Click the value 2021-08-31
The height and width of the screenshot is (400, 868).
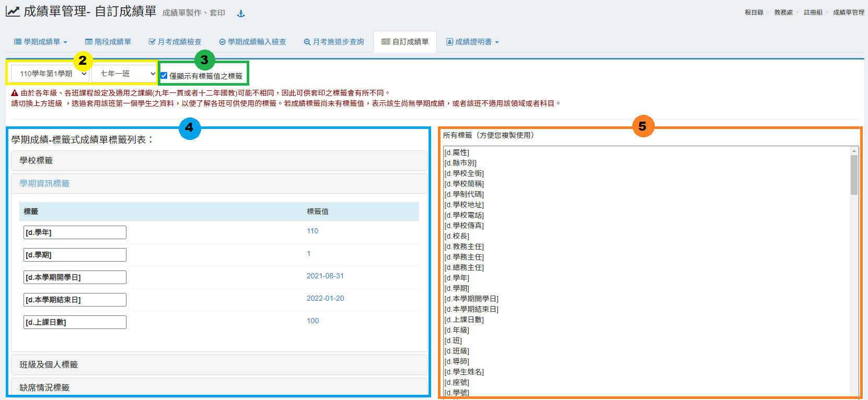coord(325,276)
